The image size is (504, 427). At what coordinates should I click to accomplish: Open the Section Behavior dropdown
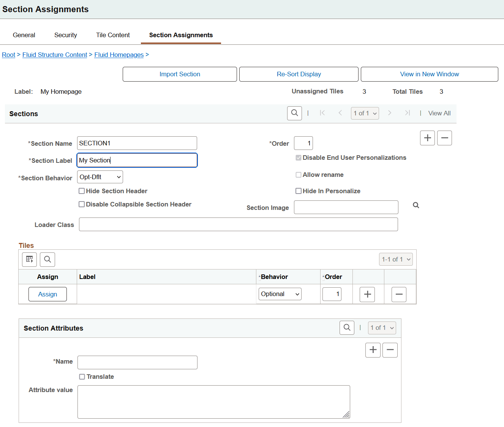[x=100, y=177]
